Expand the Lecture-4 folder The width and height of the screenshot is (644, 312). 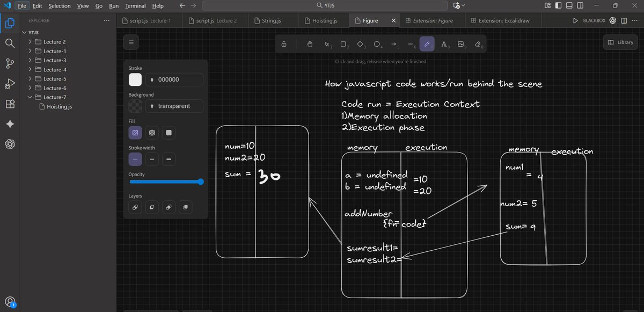click(x=30, y=69)
